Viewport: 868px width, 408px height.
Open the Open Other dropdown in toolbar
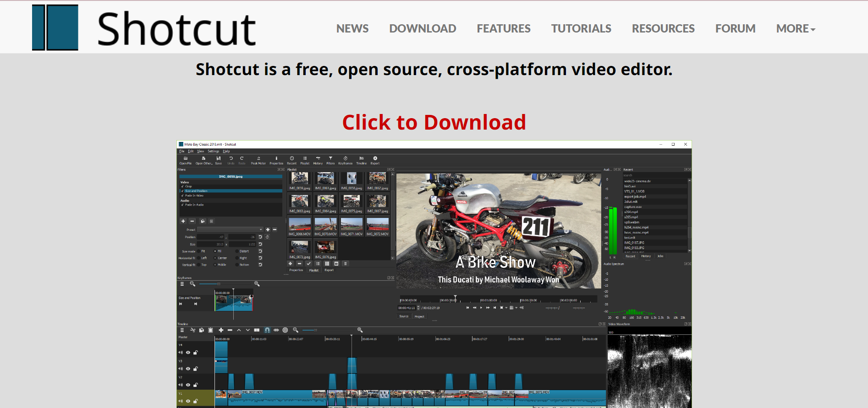coord(204,160)
